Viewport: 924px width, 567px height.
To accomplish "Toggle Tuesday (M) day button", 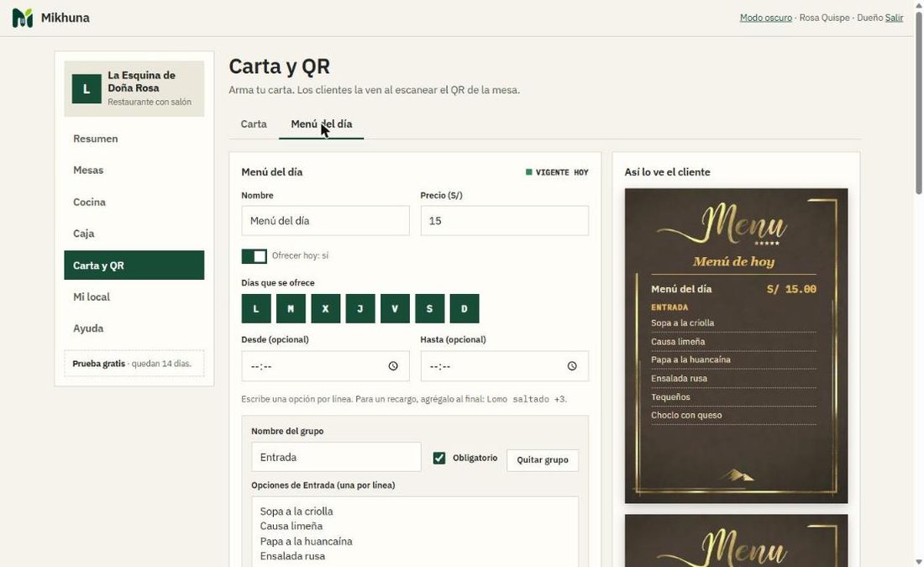I will pos(291,308).
